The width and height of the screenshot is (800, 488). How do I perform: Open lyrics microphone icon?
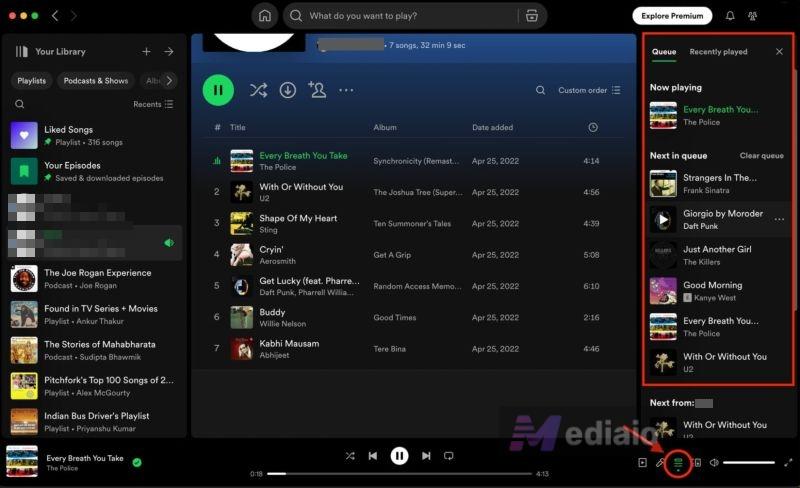click(660, 462)
